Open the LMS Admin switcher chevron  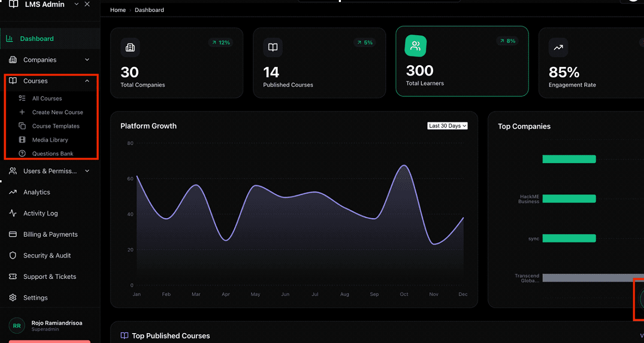pyautogui.click(x=77, y=4)
